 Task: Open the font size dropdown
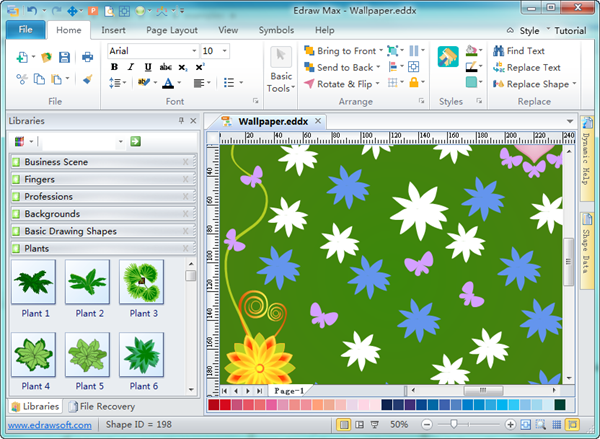click(x=225, y=51)
